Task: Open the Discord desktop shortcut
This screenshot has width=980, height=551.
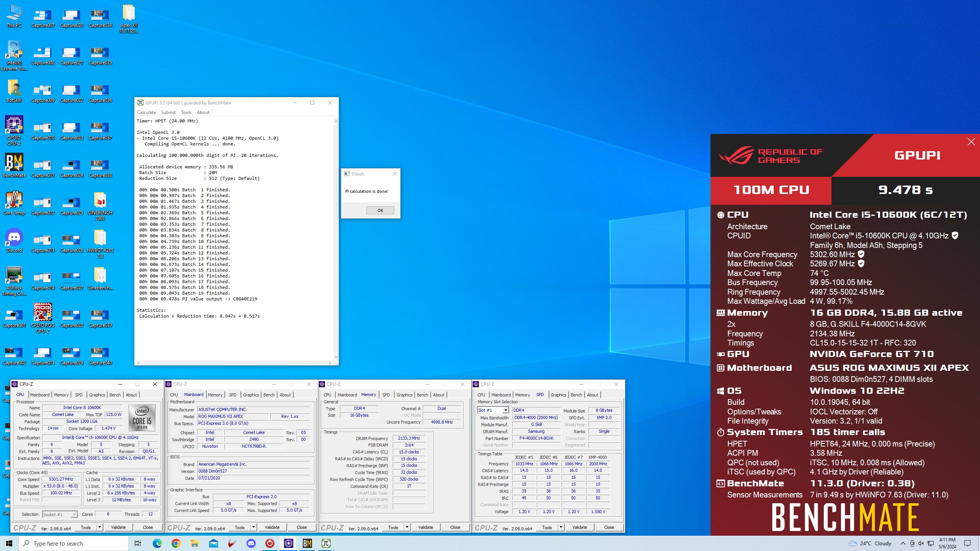Action: pos(14,241)
